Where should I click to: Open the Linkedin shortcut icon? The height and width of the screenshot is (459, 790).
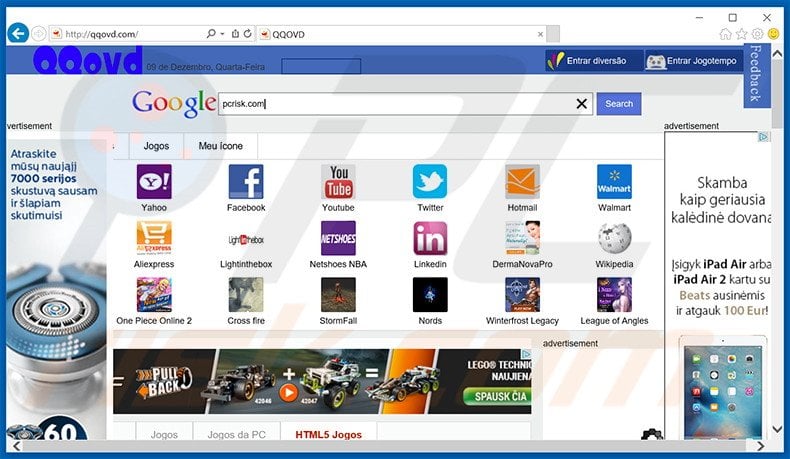tap(430, 238)
